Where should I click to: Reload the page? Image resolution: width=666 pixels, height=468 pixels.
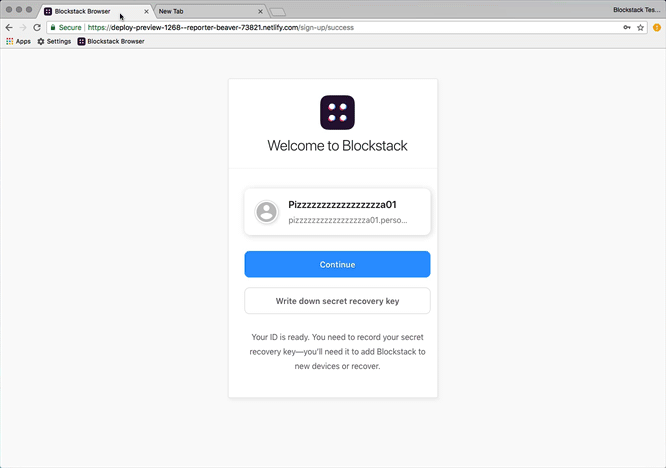click(37, 28)
